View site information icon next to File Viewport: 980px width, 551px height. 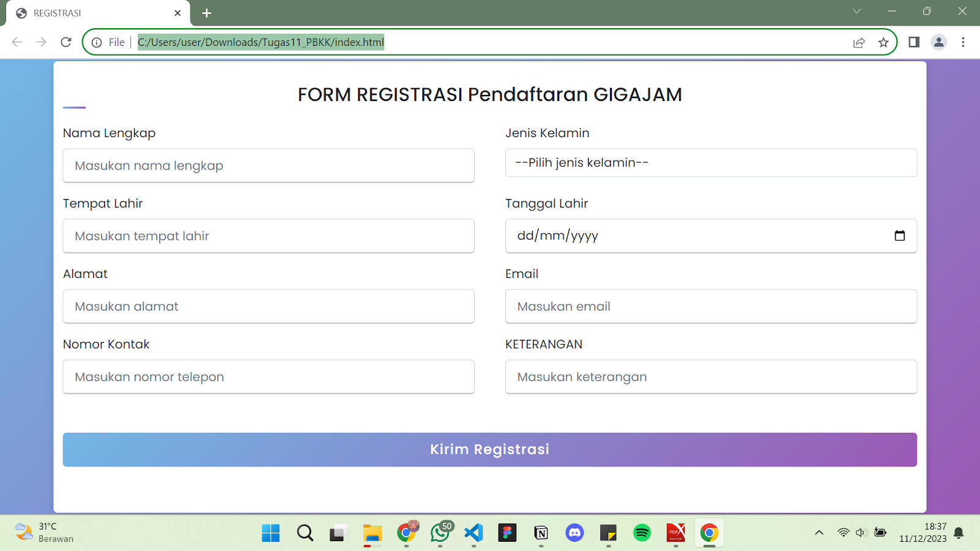click(x=97, y=42)
